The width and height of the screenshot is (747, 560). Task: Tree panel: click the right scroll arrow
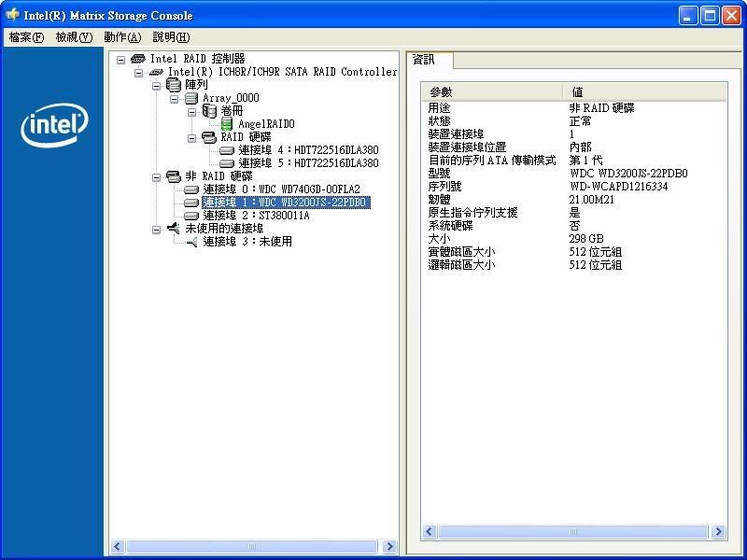389,546
